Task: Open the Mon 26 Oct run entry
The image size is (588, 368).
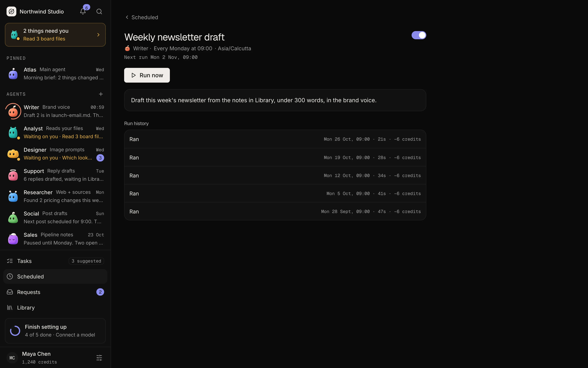Action: coord(275,139)
